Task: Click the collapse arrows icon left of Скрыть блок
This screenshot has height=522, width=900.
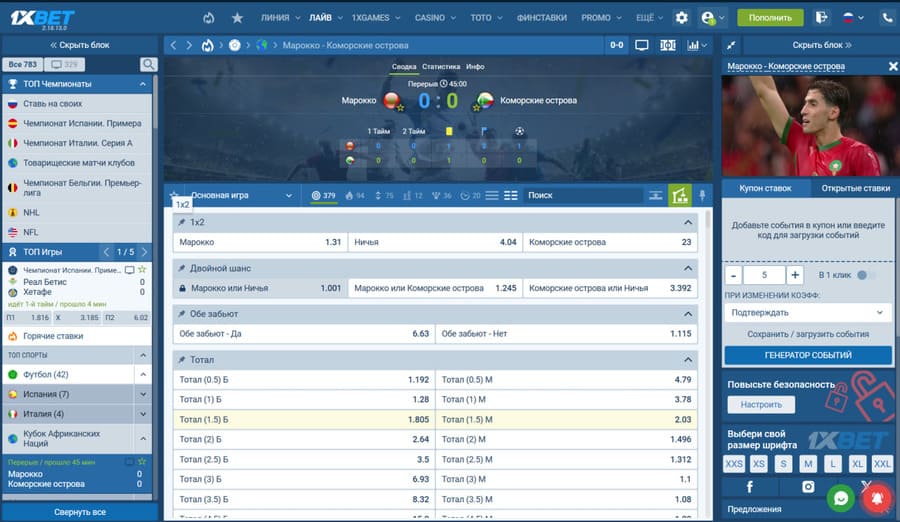Action: [731, 45]
